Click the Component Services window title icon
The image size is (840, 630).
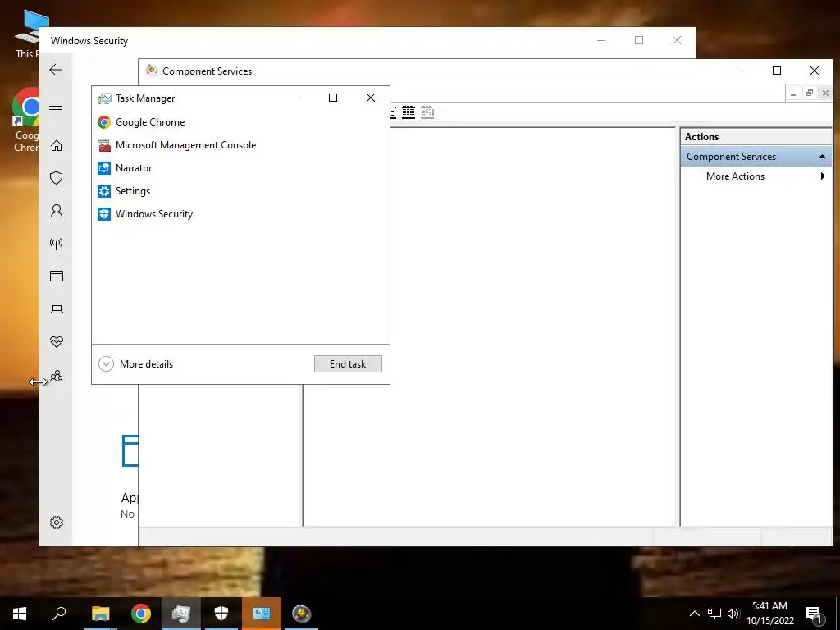(152, 71)
